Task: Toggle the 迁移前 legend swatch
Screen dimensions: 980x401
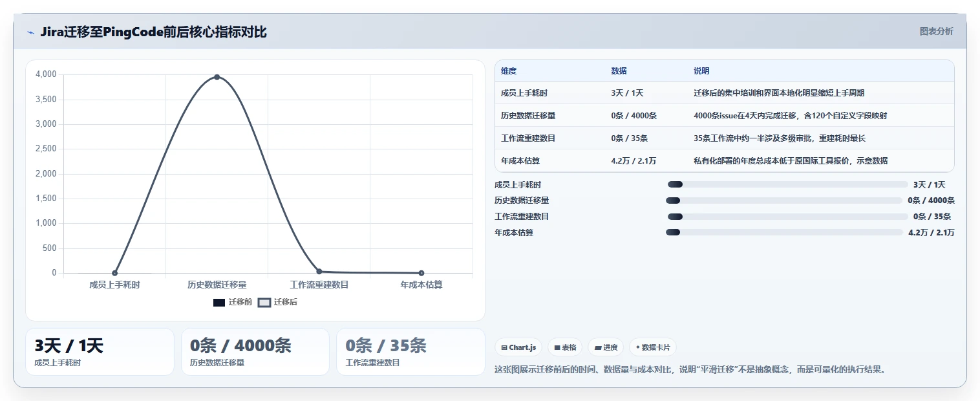Action: pos(219,302)
